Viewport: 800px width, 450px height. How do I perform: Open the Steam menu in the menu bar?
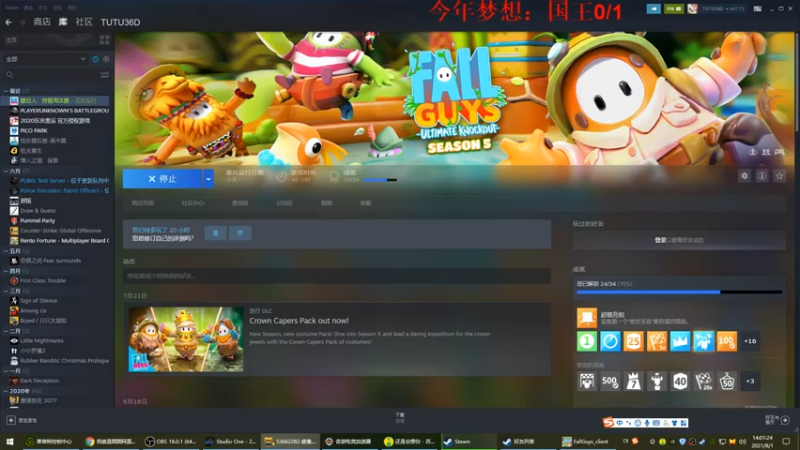[11, 8]
